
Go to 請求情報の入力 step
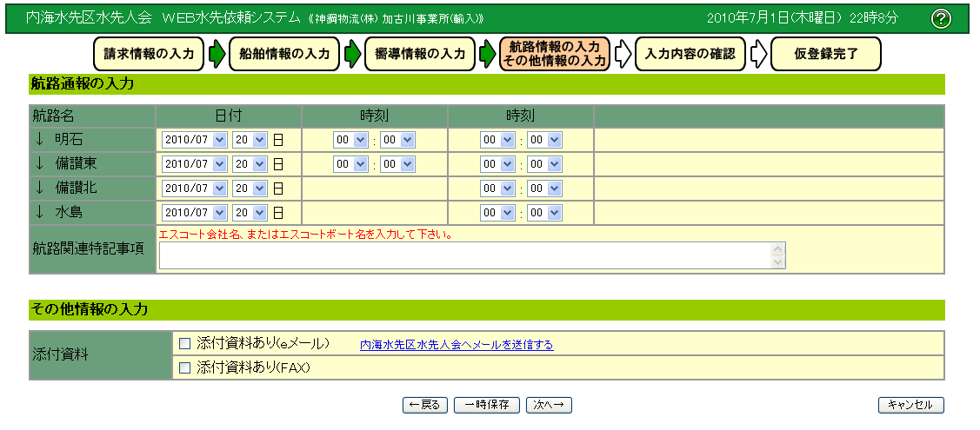(x=149, y=54)
